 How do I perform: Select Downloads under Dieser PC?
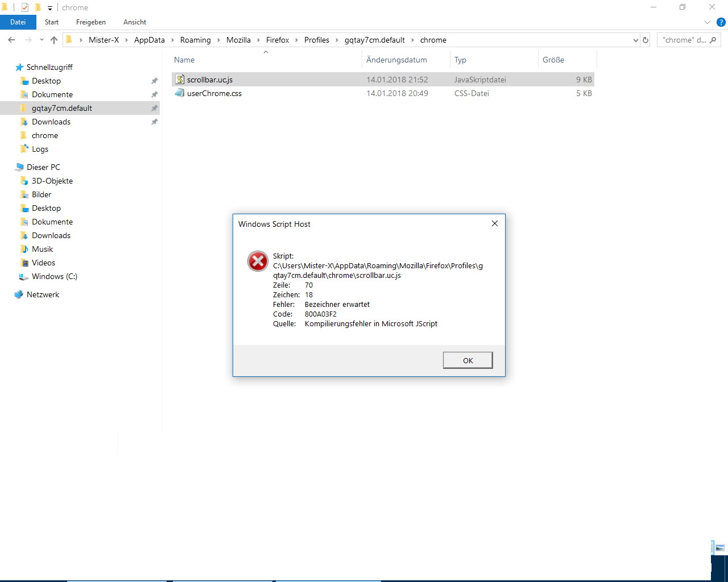(x=51, y=235)
